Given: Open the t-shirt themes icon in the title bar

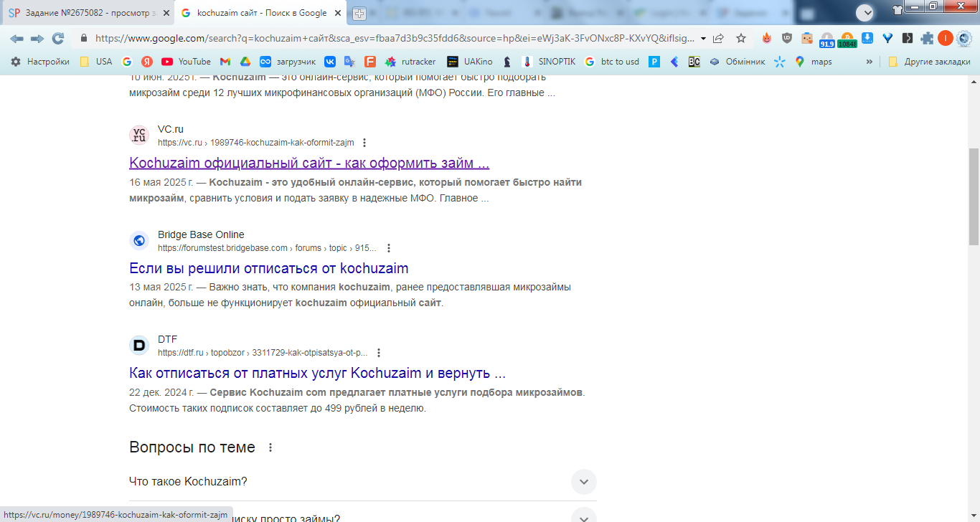Looking at the screenshot, I should tap(897, 10).
